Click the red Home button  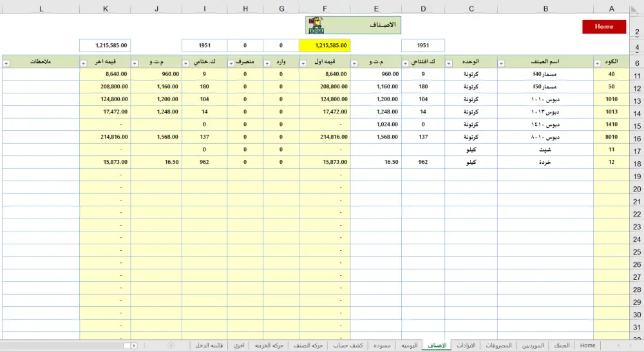tap(604, 26)
